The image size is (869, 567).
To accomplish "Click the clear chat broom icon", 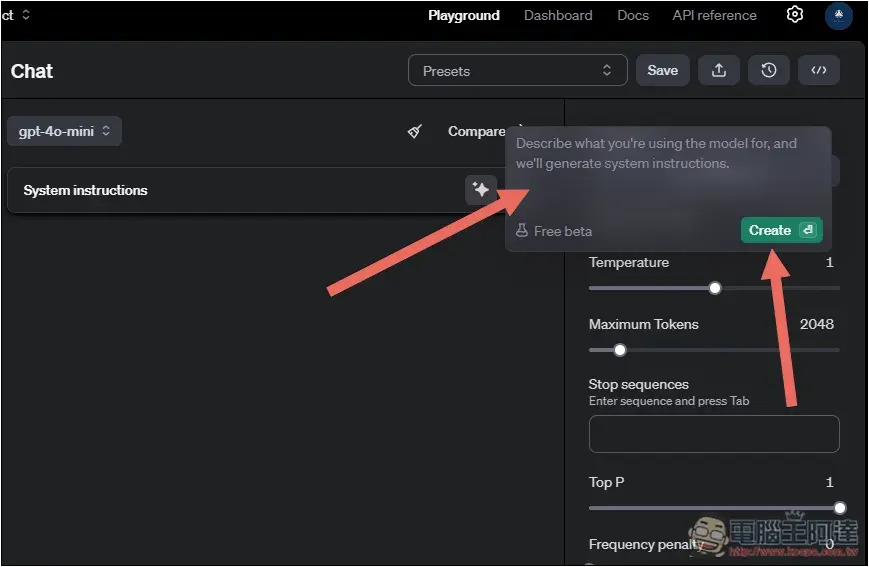I will pyautogui.click(x=414, y=131).
